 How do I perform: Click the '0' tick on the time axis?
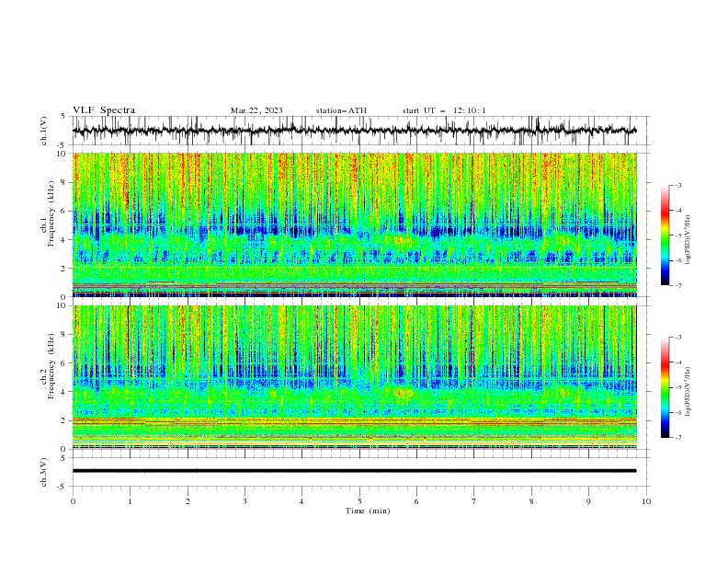(73, 501)
